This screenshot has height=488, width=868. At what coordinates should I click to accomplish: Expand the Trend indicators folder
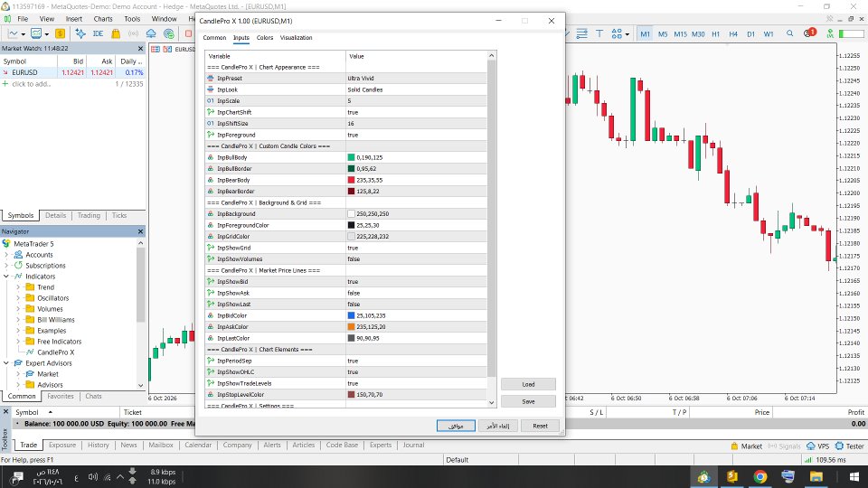18,287
